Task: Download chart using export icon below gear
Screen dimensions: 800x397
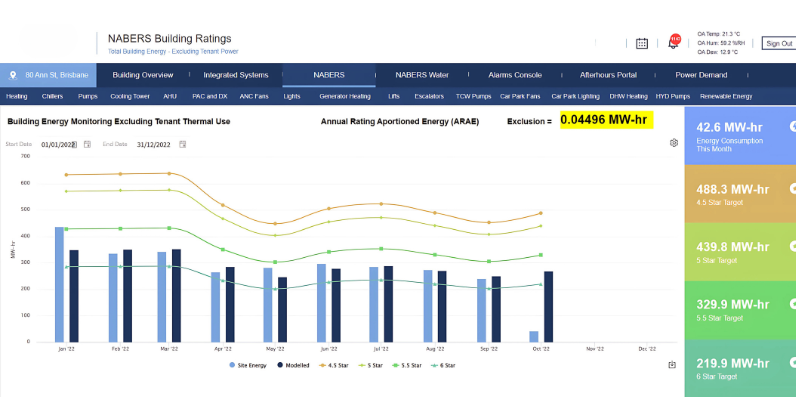Action: [x=672, y=364]
